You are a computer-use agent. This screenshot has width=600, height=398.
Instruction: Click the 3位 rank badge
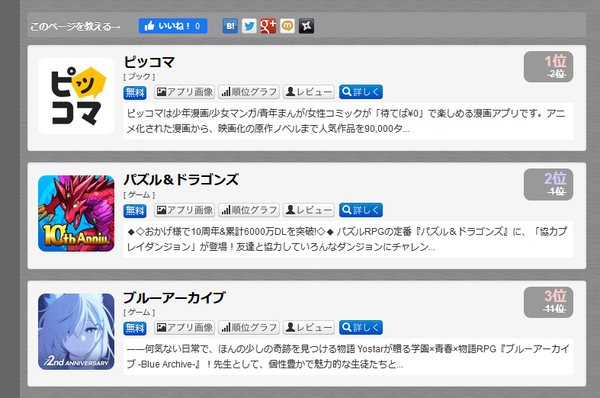548,302
